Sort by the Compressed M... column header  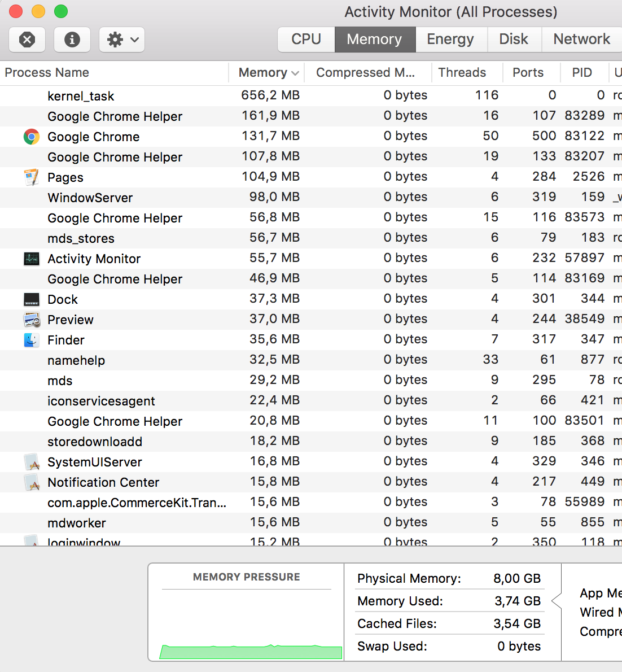point(367,73)
